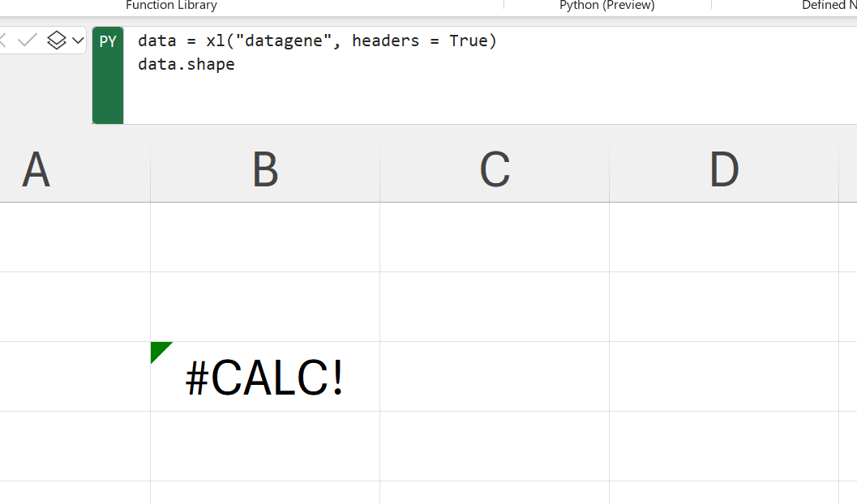Click the stacked-layers Python output icon
The width and height of the screenshot is (857, 504).
pos(56,40)
